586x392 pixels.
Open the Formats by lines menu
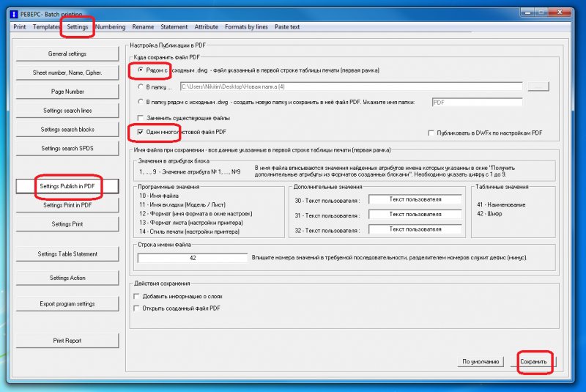[246, 27]
